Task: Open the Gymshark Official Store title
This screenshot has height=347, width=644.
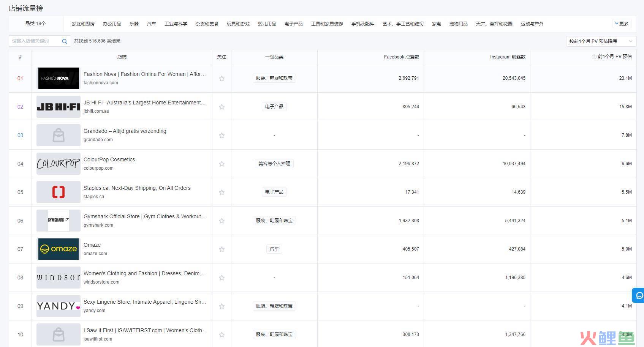Action: click(x=145, y=216)
